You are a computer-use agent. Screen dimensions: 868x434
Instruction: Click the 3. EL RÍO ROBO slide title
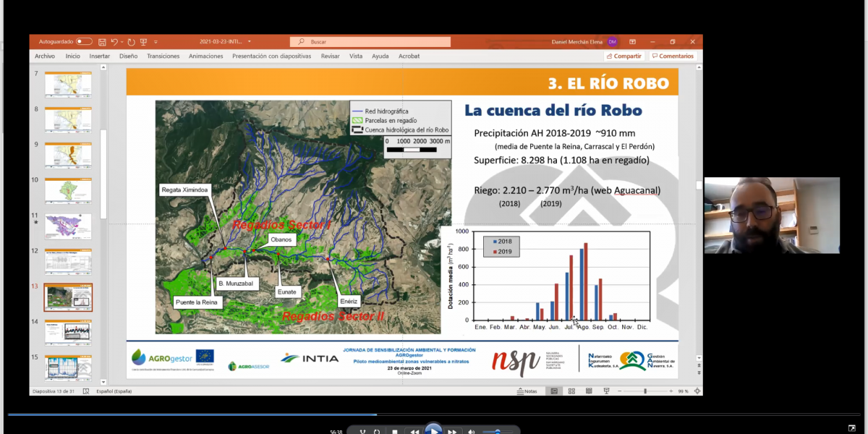608,83
